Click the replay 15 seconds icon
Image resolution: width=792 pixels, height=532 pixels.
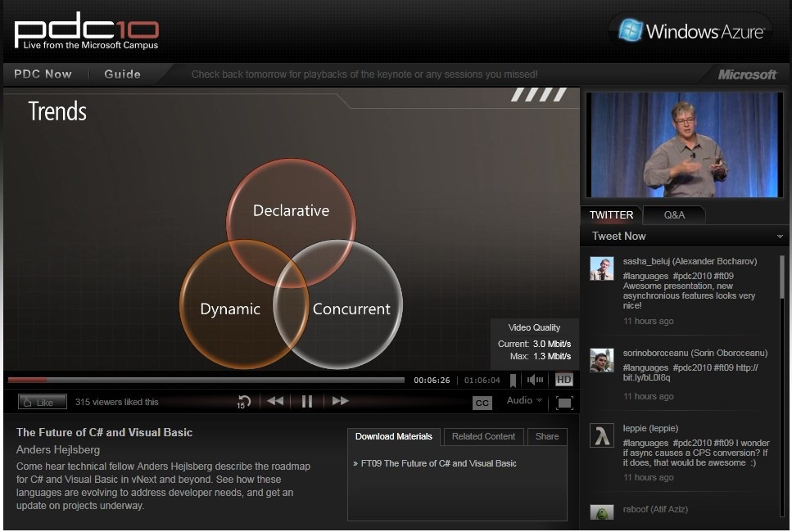click(244, 402)
